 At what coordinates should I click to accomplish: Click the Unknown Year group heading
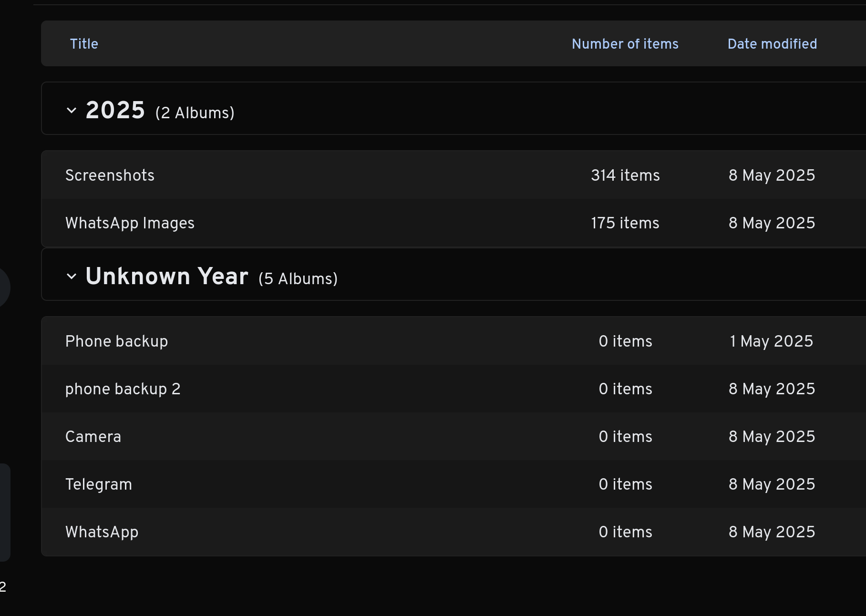167,277
